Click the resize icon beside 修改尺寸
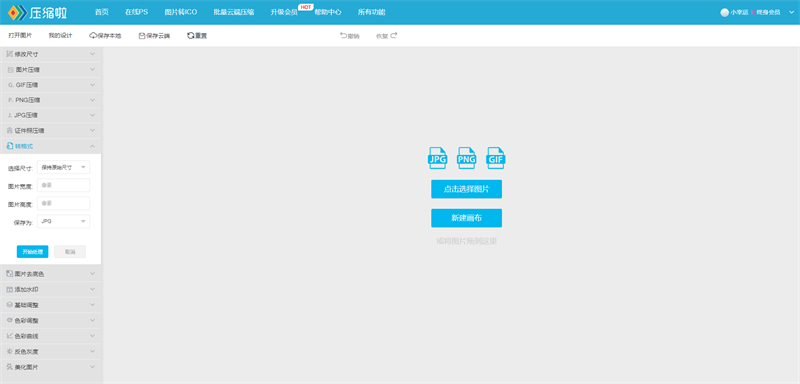Viewport: 800px width, 384px height. pos(10,54)
